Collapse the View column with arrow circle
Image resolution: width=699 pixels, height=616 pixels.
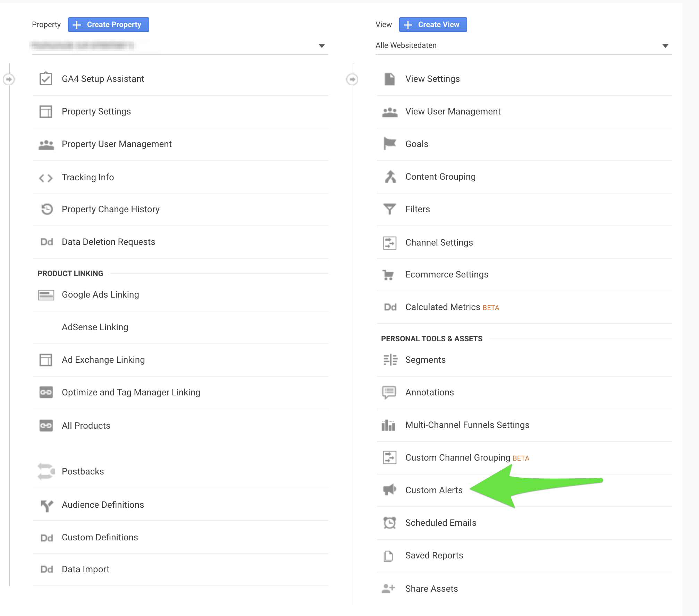tap(352, 79)
